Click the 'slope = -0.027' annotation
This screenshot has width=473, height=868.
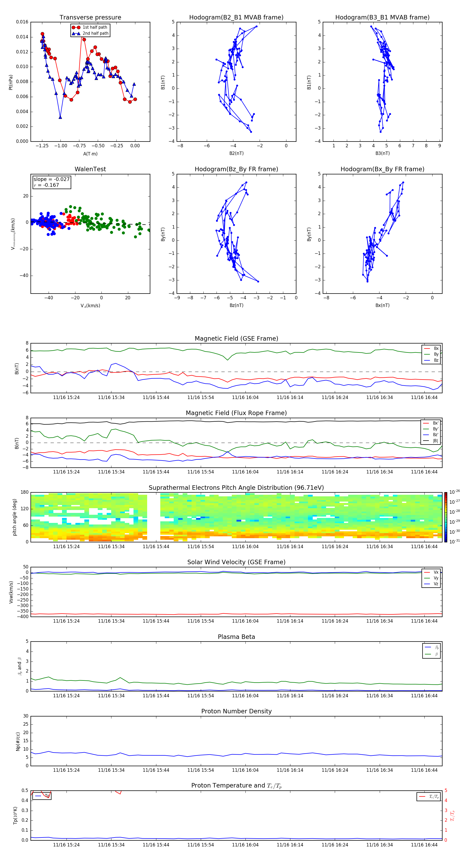pyautogui.click(x=52, y=179)
